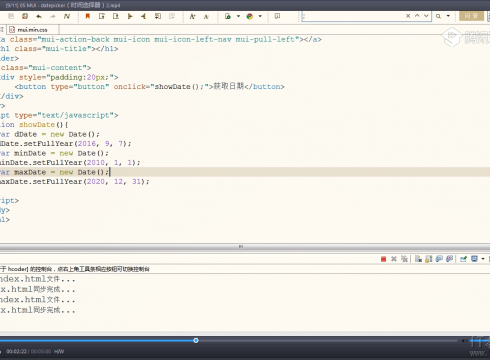Click the 'maxDate.setFullYear(2020, 12, 31)' line
This screenshot has height=360, width=490.
[x=74, y=182]
